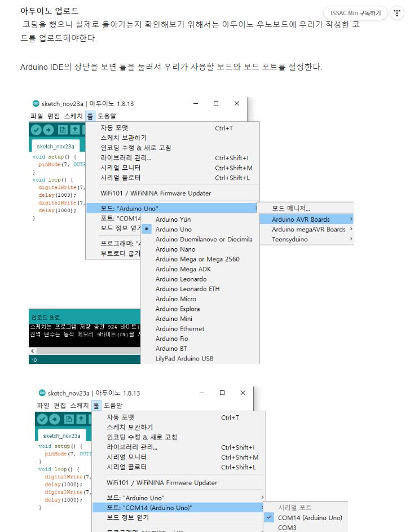Click the Upload arrow icon in upper Arduino window
410x532 pixels.
pyautogui.click(x=49, y=130)
